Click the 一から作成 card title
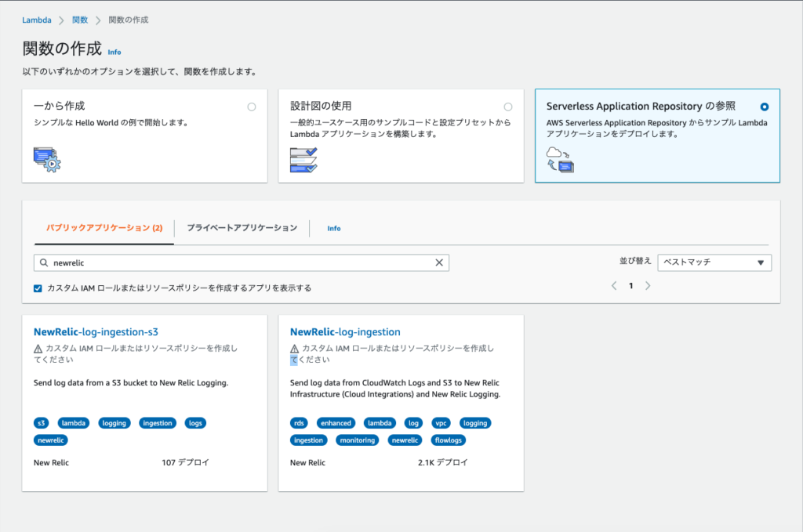This screenshot has width=803, height=532. [60, 106]
